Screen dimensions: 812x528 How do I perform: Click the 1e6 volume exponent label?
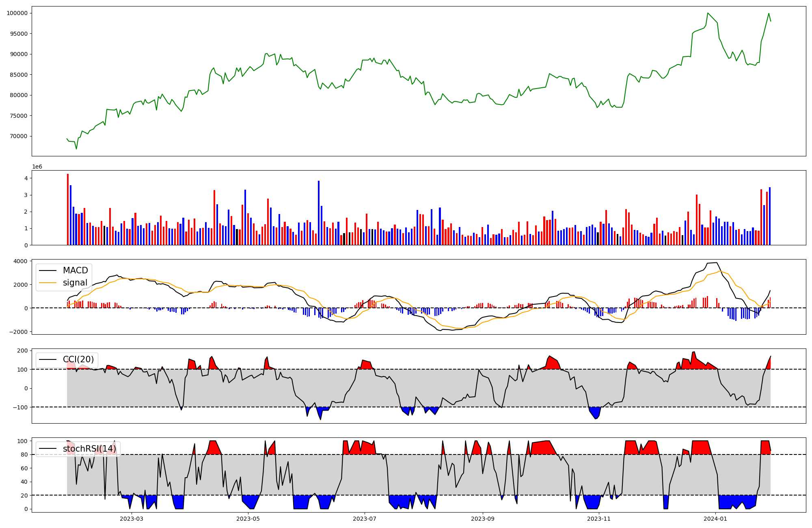click(x=37, y=167)
